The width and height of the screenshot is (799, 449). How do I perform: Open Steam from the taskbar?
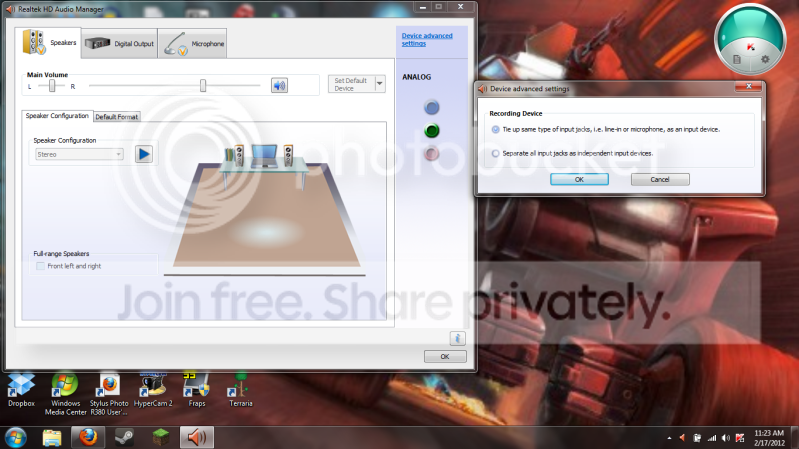point(124,438)
